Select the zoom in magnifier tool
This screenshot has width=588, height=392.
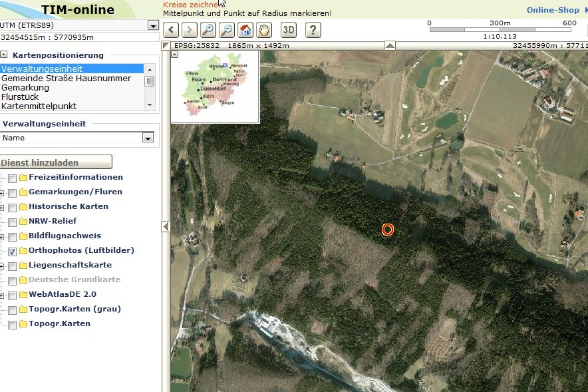(x=208, y=30)
